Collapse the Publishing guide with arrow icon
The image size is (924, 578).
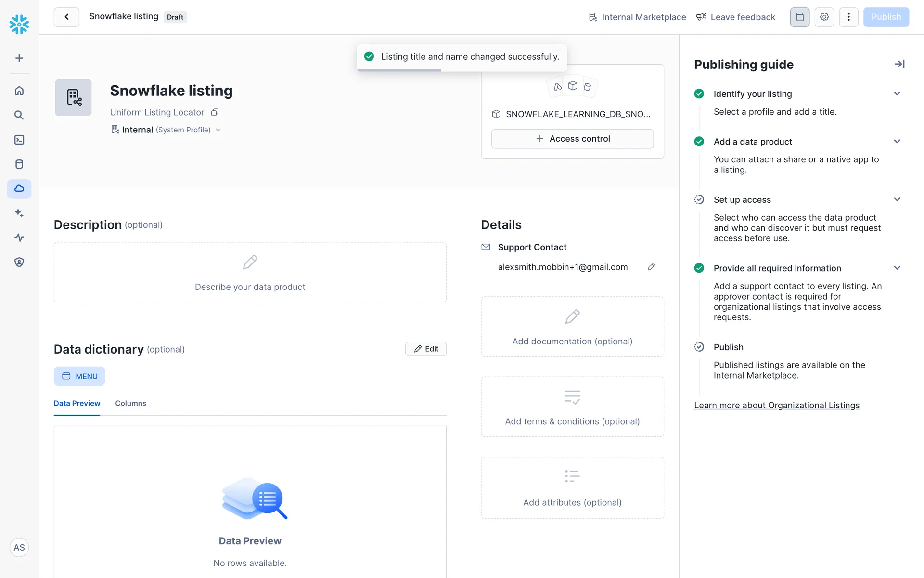899,64
